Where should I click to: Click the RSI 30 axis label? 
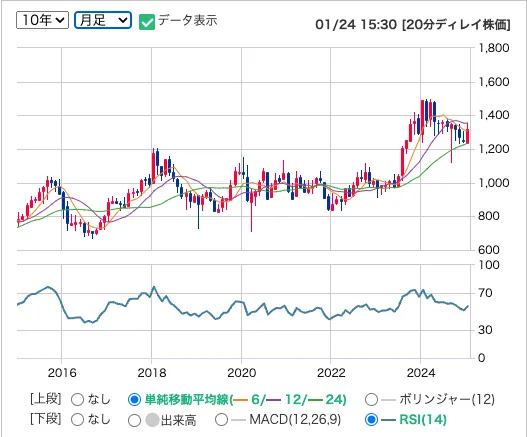click(485, 330)
